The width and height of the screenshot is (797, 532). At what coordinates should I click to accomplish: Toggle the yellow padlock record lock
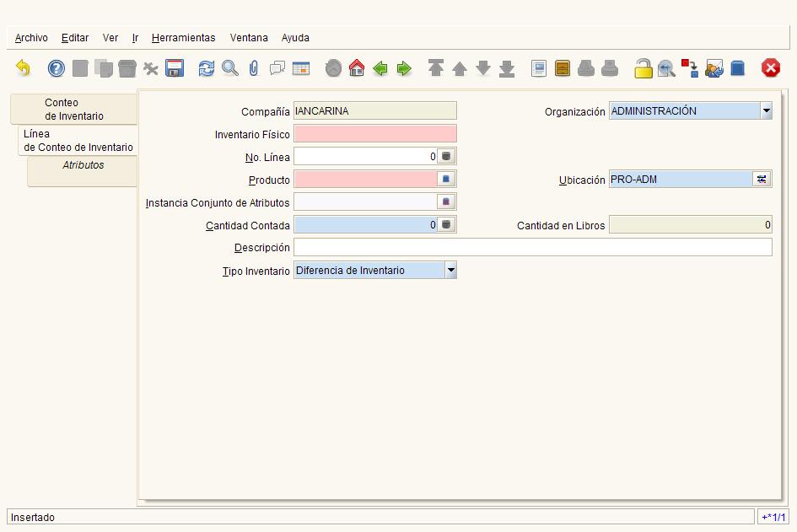pyautogui.click(x=643, y=68)
